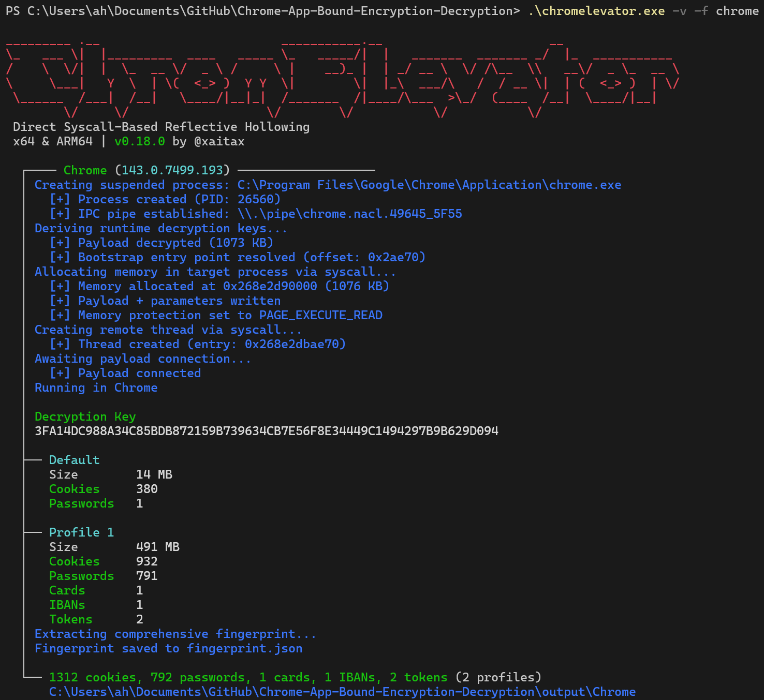Click the Default profile size '14 MB'
This screenshot has width=764, height=700.
154,474
